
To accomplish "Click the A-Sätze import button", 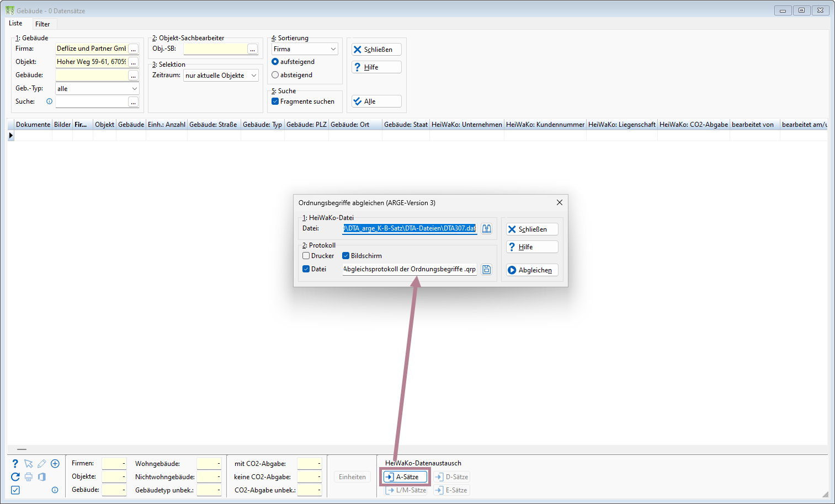I will (405, 477).
